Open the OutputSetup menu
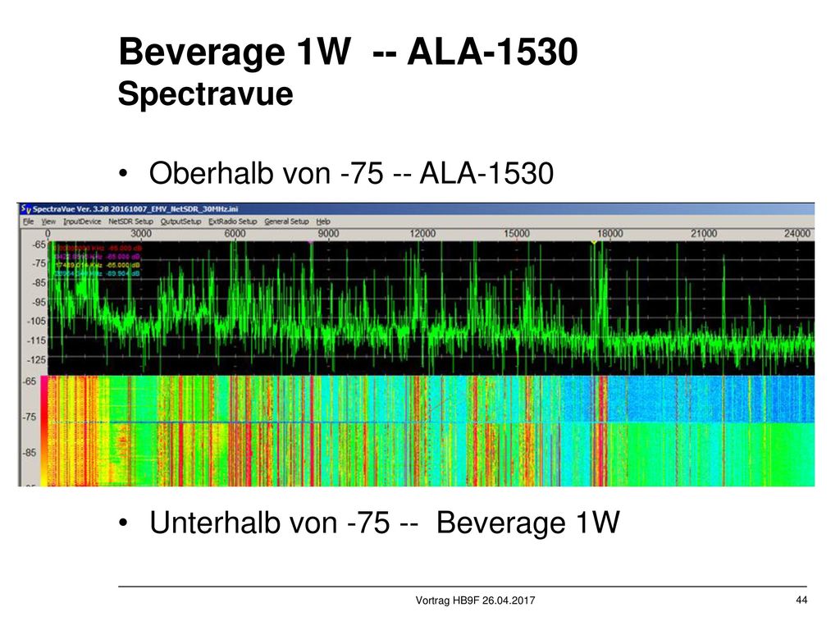840x630 pixels. (181, 221)
